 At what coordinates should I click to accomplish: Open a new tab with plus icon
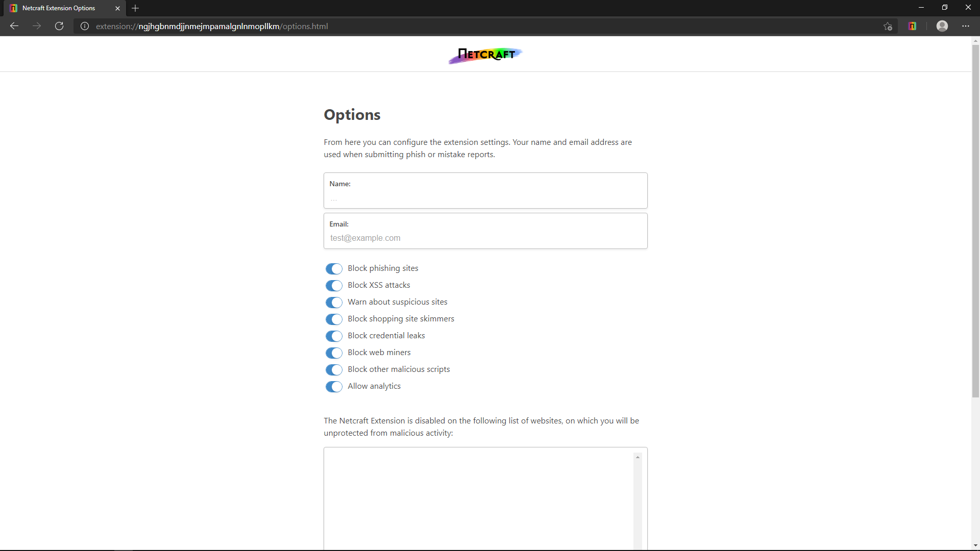(x=135, y=8)
